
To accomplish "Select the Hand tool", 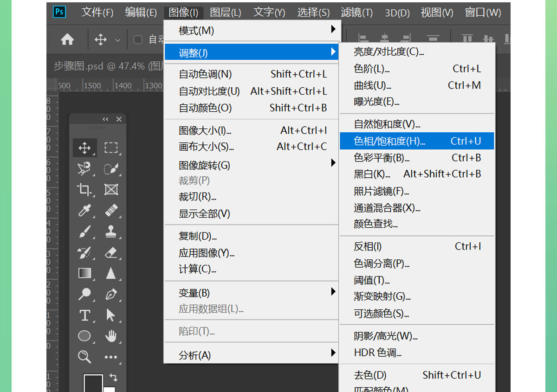I will click(x=111, y=336).
